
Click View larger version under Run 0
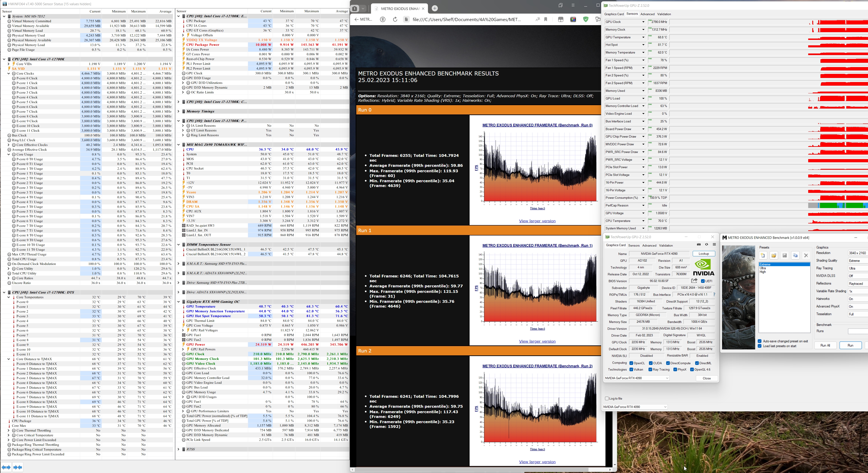coord(537,221)
